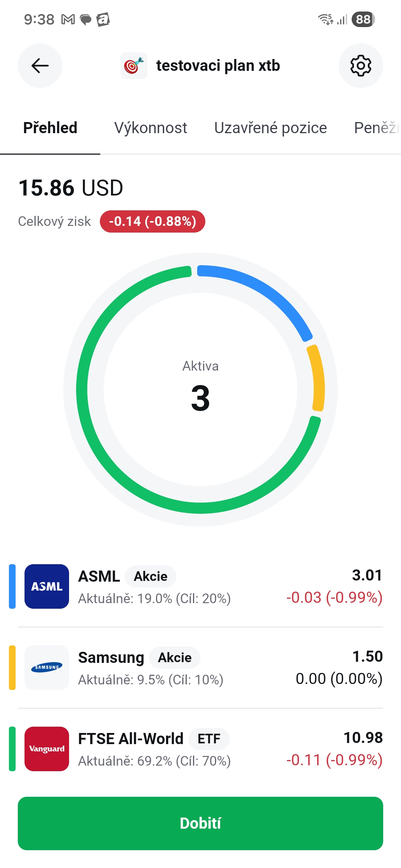Viewport: 401px width, 868px height.
Task: Open the FTSE All-World ETF row
Action: [x=200, y=749]
